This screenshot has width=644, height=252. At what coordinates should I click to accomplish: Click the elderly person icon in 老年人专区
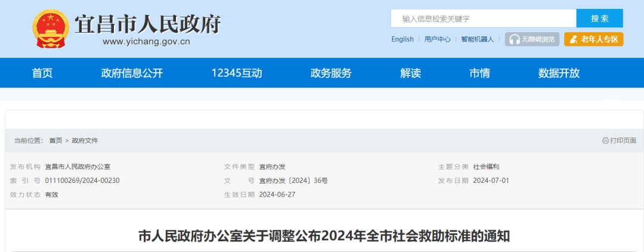coord(573,39)
